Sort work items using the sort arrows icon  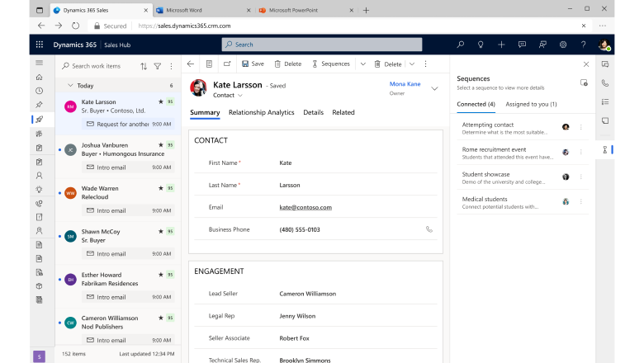coord(144,66)
